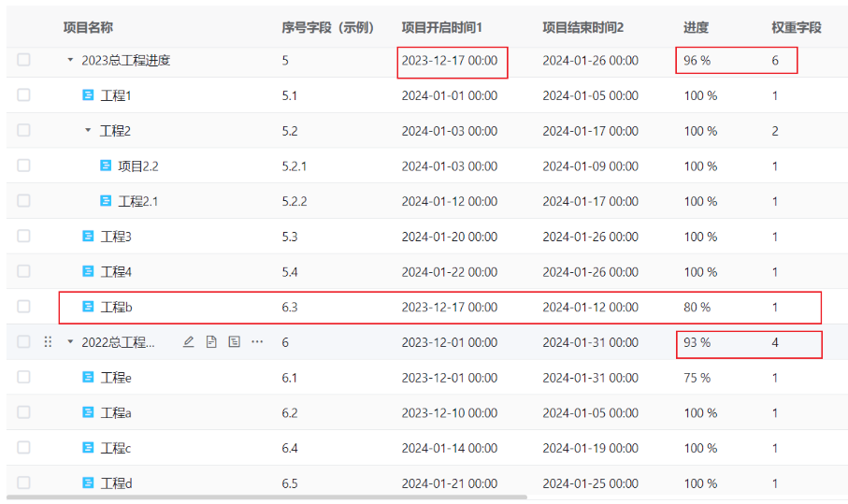Collapse the 2022总工程 group arrow
Image resolution: width=848 pixels, height=504 pixels.
70,342
